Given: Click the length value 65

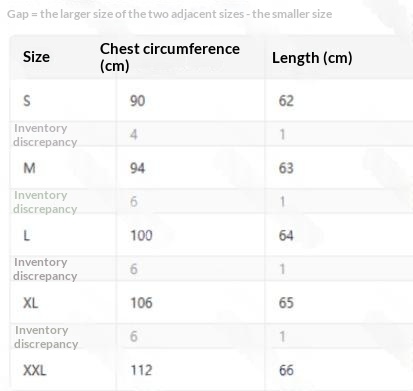Looking at the screenshot, I should click(286, 303).
